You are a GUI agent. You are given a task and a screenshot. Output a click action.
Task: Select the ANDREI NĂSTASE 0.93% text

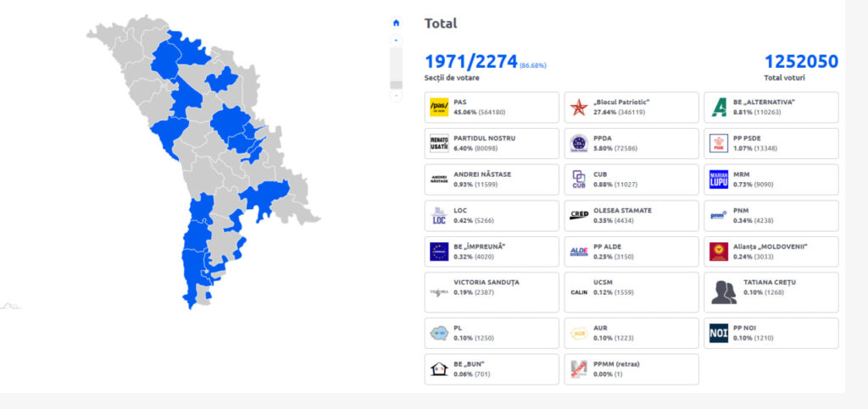click(x=482, y=179)
